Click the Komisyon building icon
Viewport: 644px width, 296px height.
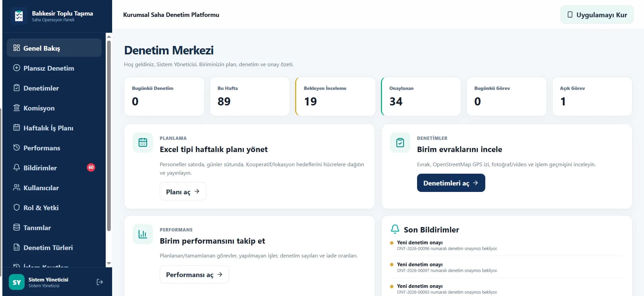[x=17, y=107]
